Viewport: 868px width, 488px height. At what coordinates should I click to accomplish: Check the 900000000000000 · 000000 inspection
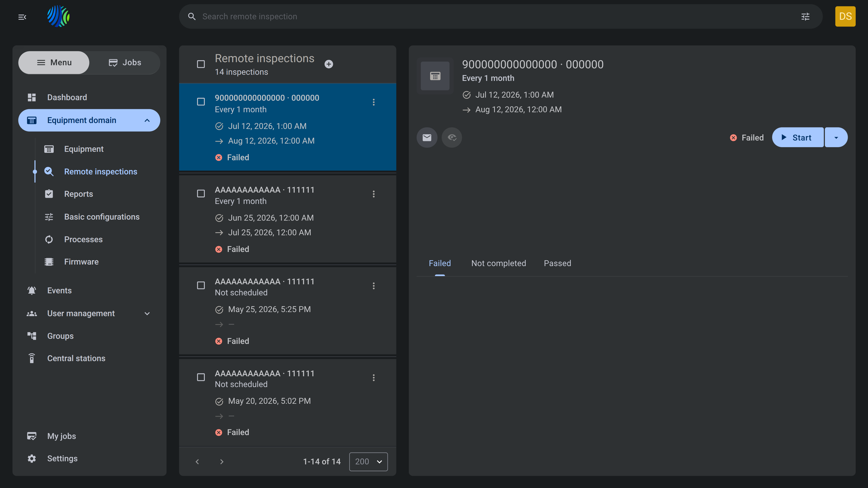[201, 102]
